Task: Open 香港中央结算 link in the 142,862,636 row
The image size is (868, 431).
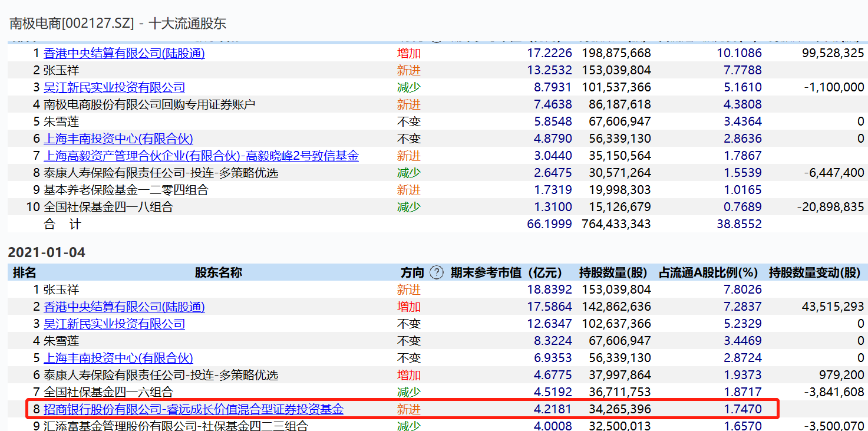Action: click(124, 307)
